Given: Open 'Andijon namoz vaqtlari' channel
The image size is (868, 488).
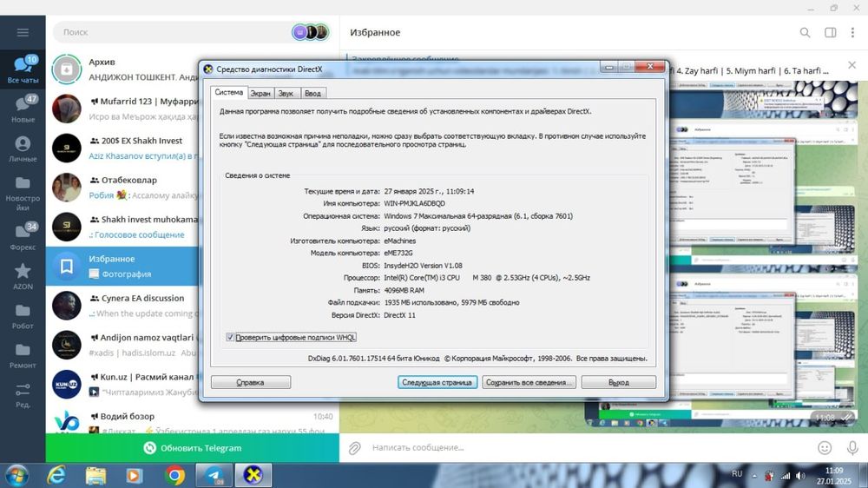Looking at the screenshot, I should pos(123,345).
